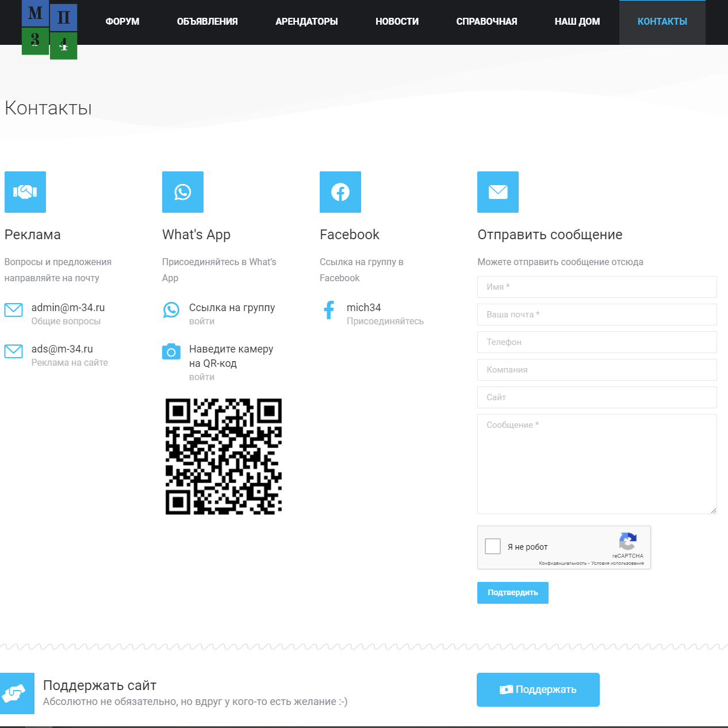Screen dimensions: 728x728
Task: Click the M-34 site logo
Action: point(49,29)
